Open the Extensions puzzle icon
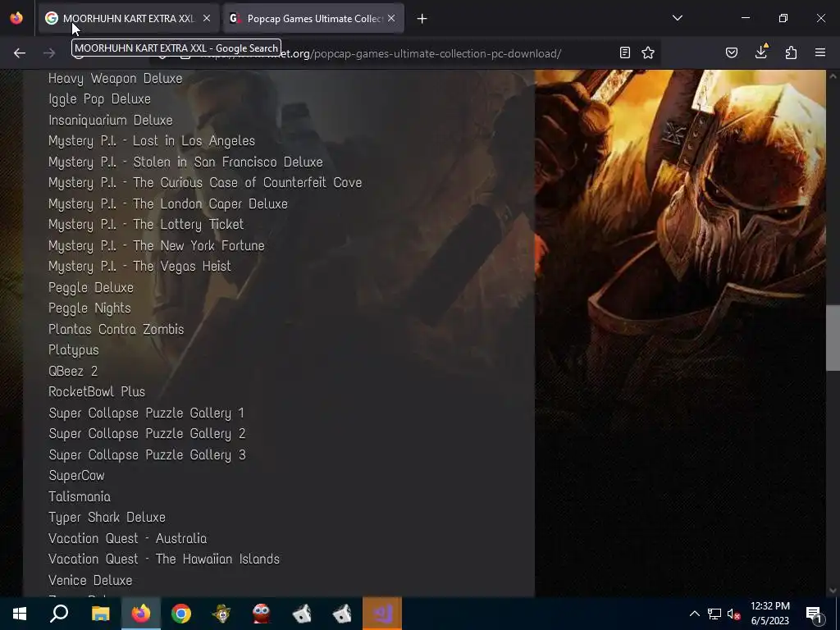 click(791, 52)
